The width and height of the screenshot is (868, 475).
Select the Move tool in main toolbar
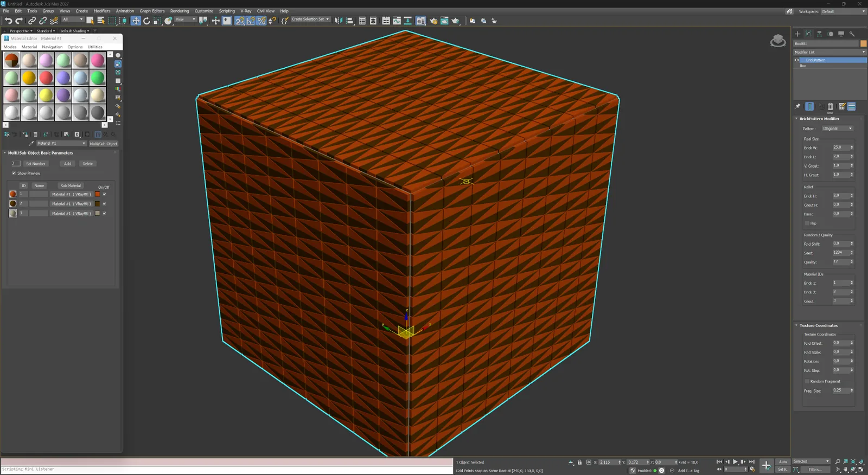pos(136,21)
